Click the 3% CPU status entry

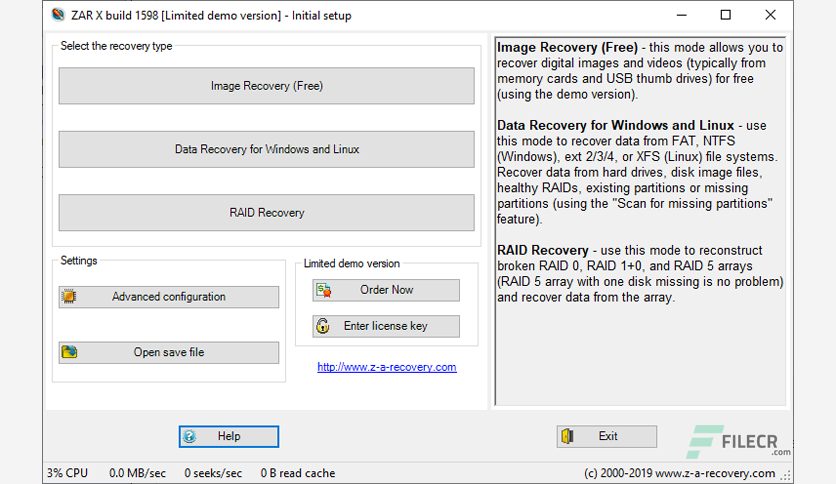(x=67, y=473)
